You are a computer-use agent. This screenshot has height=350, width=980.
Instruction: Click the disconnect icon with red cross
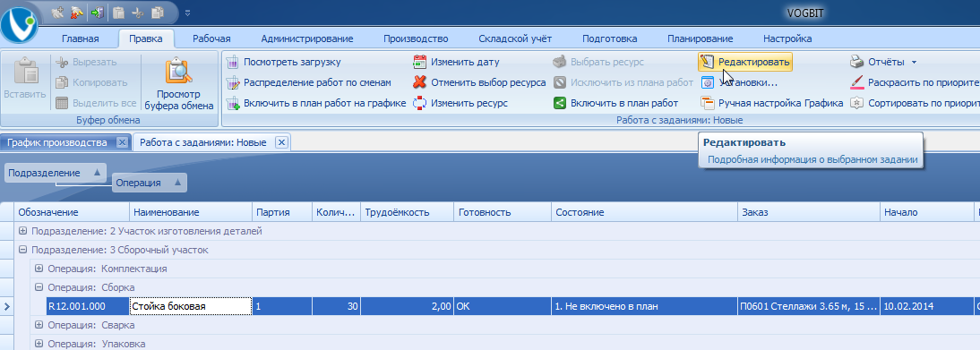[x=77, y=12]
